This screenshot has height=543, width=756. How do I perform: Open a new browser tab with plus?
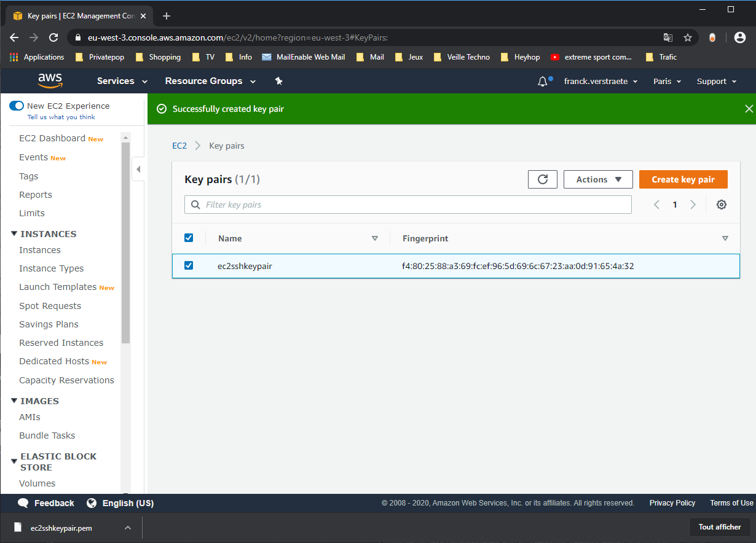(x=166, y=16)
